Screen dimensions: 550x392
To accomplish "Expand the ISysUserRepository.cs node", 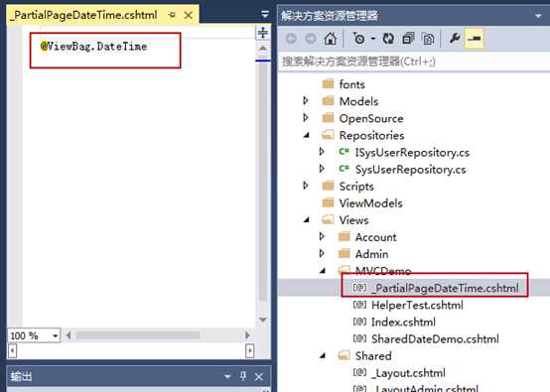I will 322,152.
